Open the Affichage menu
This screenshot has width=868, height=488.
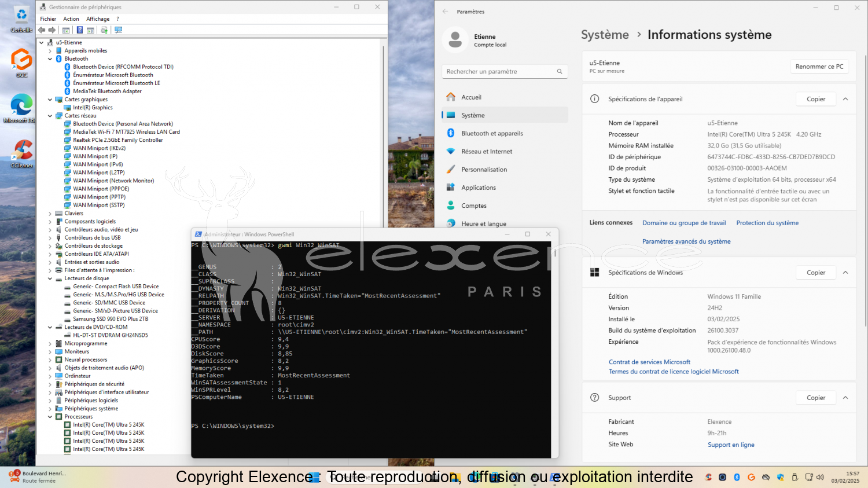click(98, 19)
